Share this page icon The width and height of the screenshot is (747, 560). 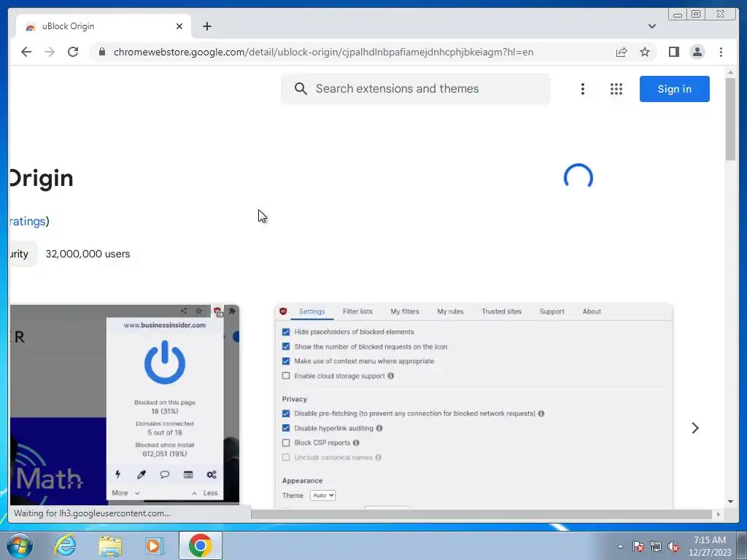[622, 52]
